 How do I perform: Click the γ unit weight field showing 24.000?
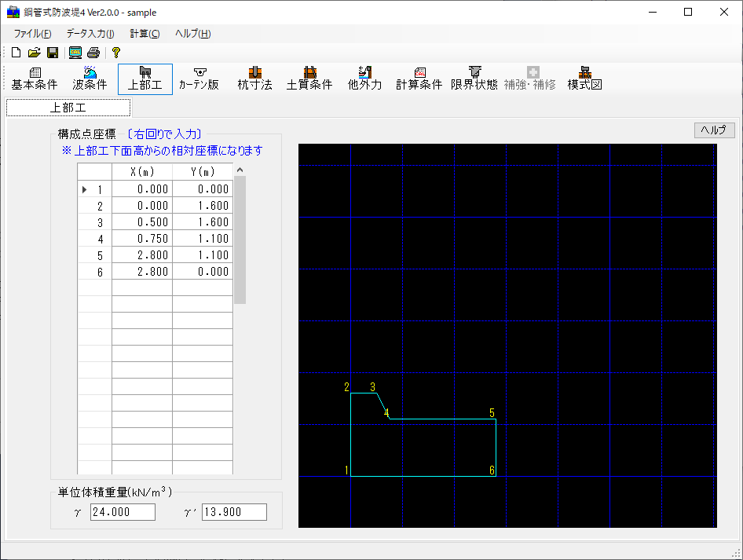tap(123, 512)
